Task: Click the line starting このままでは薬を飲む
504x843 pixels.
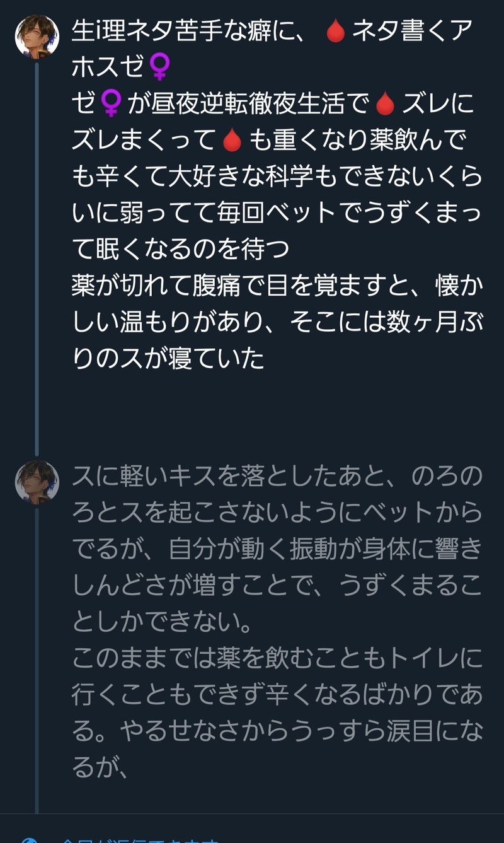Action: click(x=277, y=659)
